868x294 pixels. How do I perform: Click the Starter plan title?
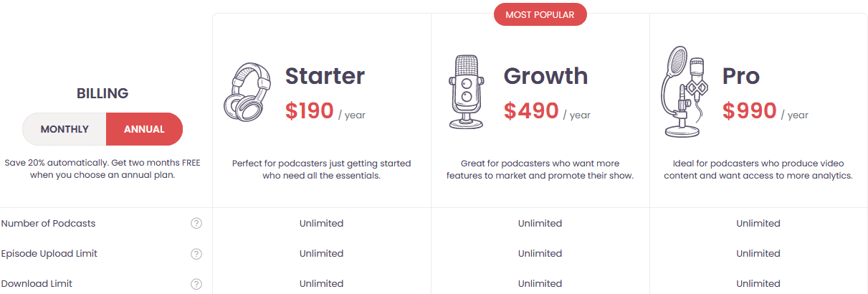[x=325, y=76]
